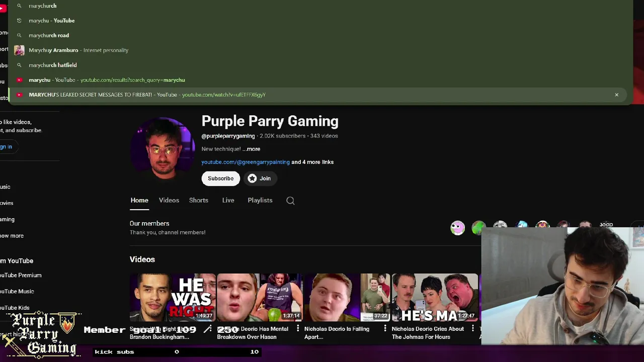Play the 1:37:14 mental breakdown video thumbnail
The height and width of the screenshot is (362, 644).
pyautogui.click(x=260, y=297)
